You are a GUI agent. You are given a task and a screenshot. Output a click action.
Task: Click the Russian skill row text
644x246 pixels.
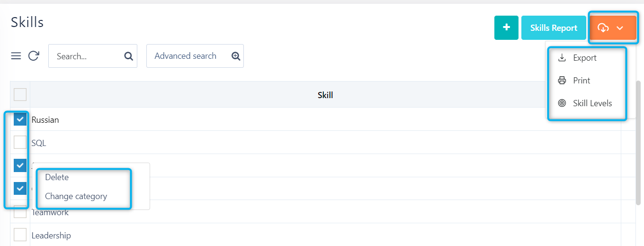pyautogui.click(x=45, y=120)
